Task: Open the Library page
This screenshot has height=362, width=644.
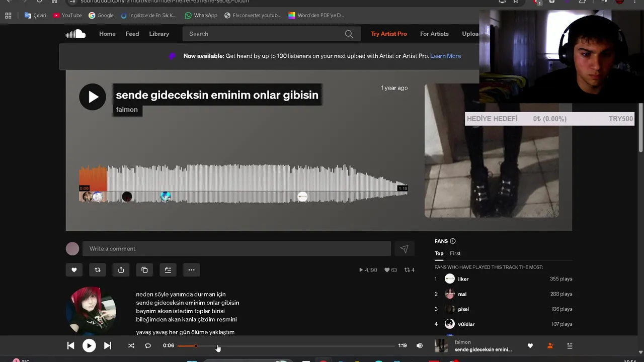Action: (159, 34)
